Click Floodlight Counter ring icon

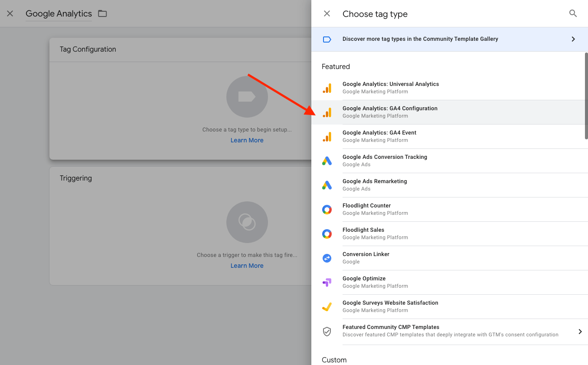tap(327, 210)
